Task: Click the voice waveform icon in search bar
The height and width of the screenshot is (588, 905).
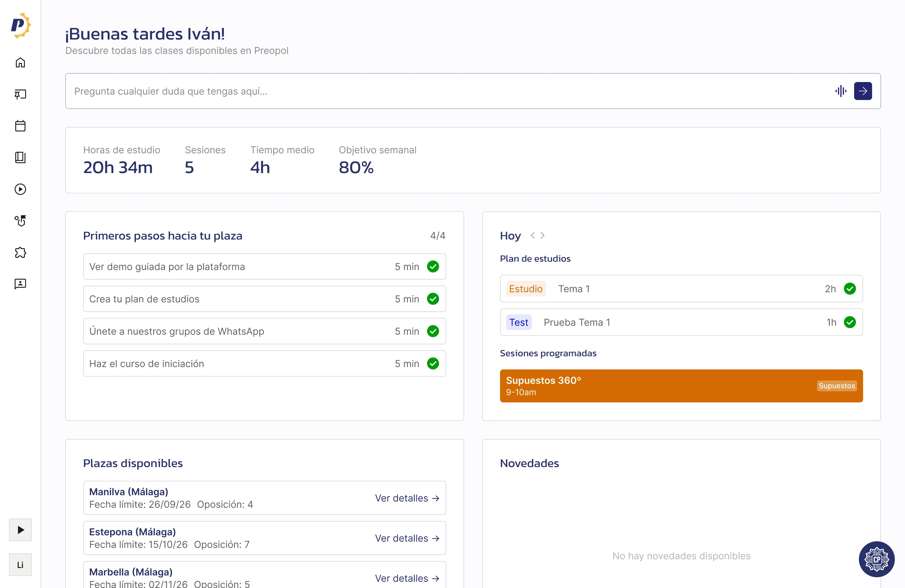Action: tap(841, 91)
